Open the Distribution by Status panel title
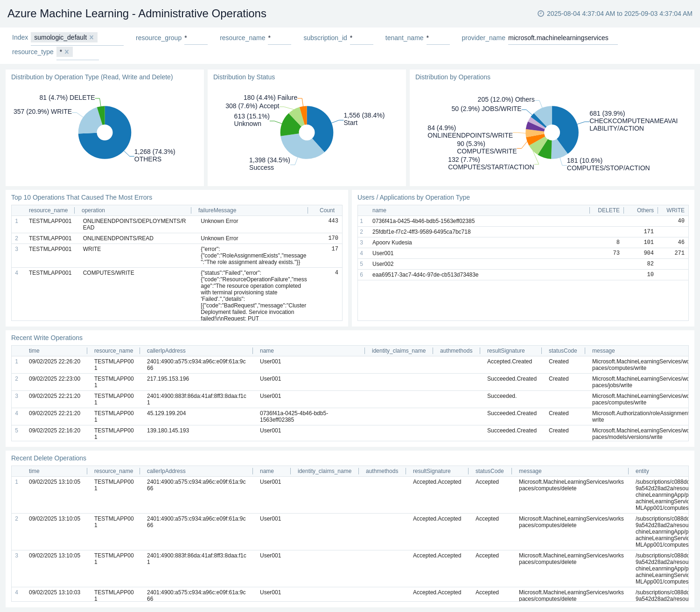This screenshot has width=700, height=612. point(244,77)
